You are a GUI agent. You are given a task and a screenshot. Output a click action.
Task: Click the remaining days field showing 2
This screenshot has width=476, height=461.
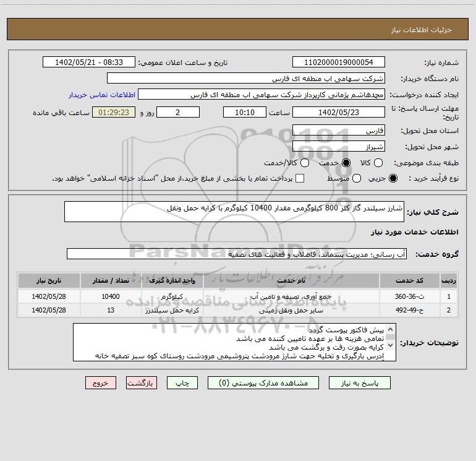[178, 112]
